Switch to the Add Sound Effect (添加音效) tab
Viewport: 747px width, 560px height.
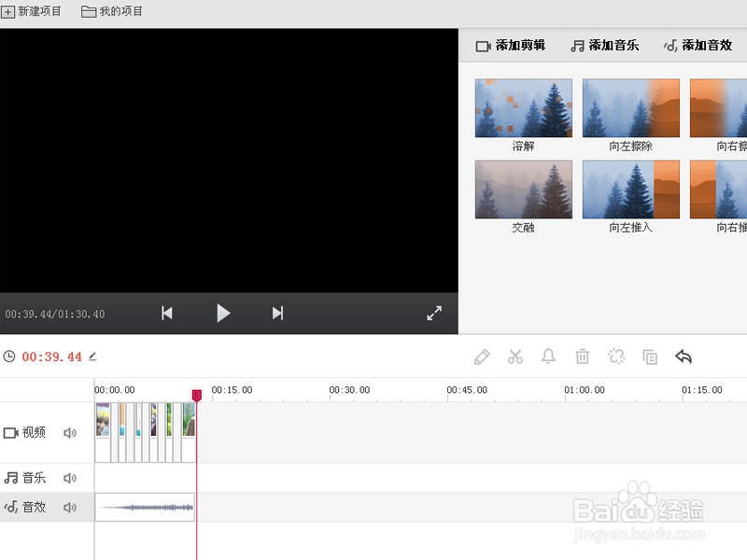click(x=698, y=46)
